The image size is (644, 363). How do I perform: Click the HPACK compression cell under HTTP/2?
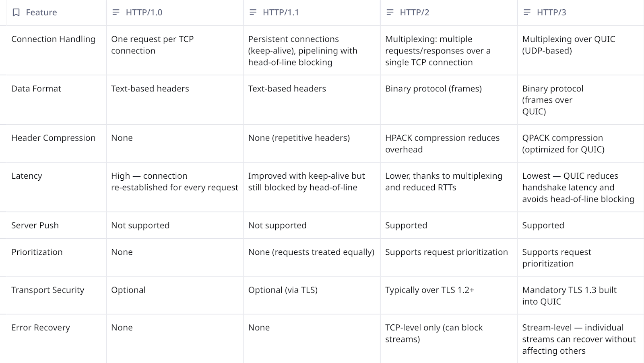click(x=449, y=144)
